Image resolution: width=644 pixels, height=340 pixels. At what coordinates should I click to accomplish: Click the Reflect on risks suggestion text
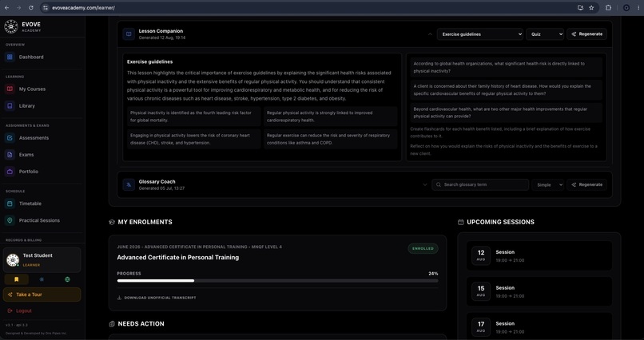tap(504, 150)
